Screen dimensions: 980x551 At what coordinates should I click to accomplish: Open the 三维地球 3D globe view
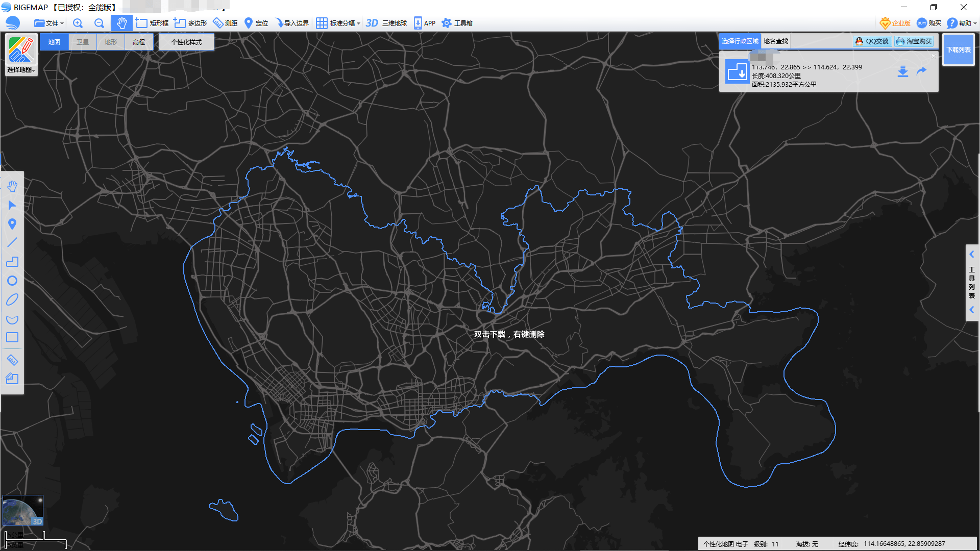pos(386,23)
